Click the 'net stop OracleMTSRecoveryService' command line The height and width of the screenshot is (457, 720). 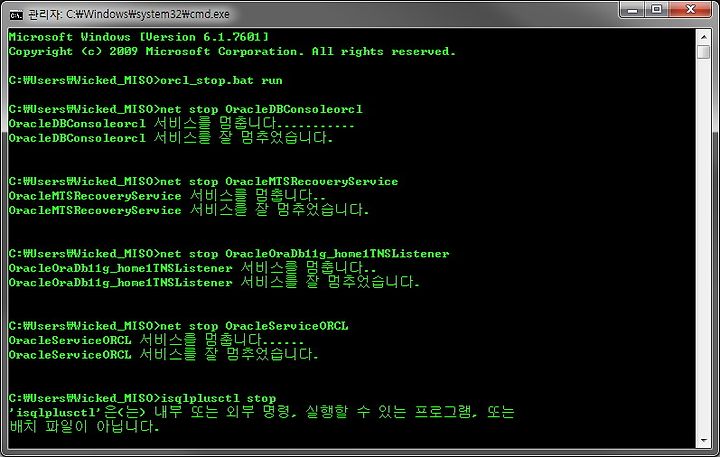click(203, 181)
